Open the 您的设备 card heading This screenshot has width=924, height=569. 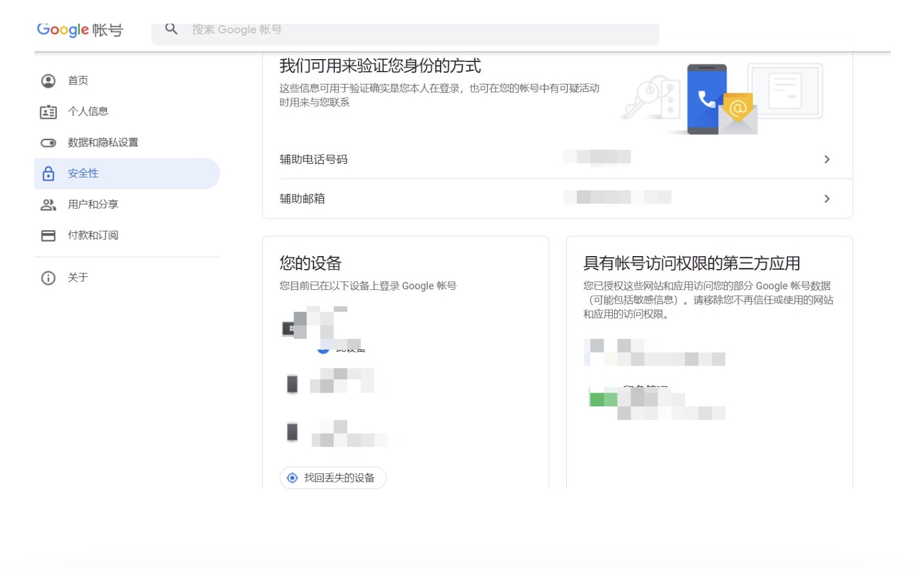[311, 263]
